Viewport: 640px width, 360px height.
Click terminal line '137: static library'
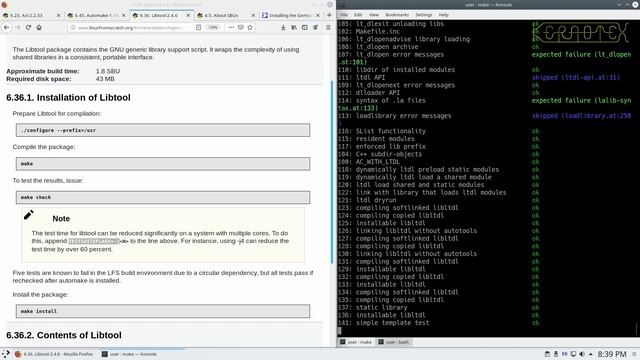coord(373,307)
